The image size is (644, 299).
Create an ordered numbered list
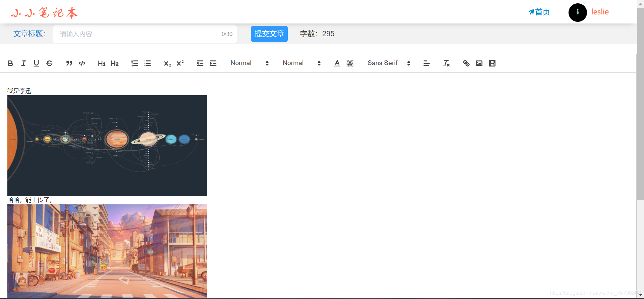pyautogui.click(x=135, y=63)
